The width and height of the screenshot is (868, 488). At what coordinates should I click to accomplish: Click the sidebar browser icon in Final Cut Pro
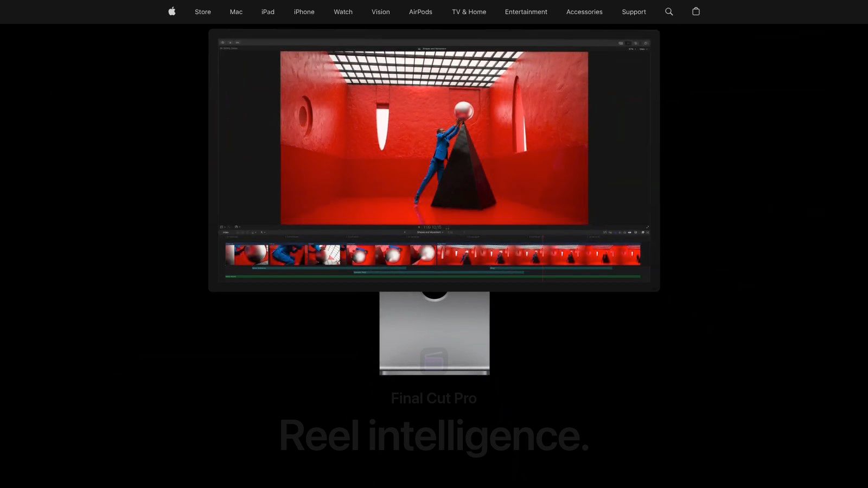(x=222, y=42)
